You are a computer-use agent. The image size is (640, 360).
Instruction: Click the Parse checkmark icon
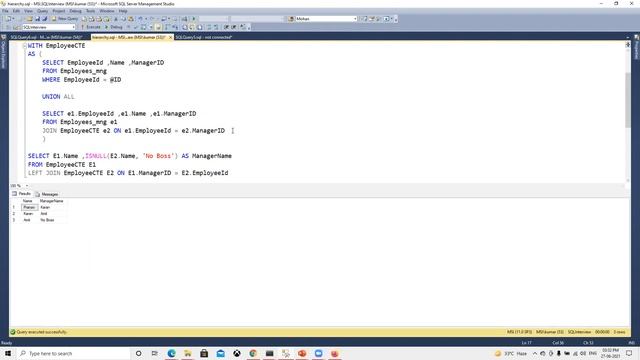136,27
